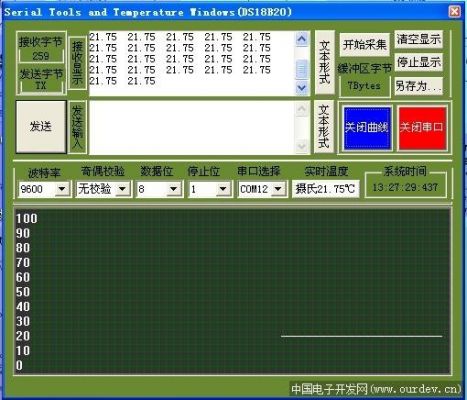Click send box scroll down arrow
Screen dimensions: 467x400
pos(302,146)
